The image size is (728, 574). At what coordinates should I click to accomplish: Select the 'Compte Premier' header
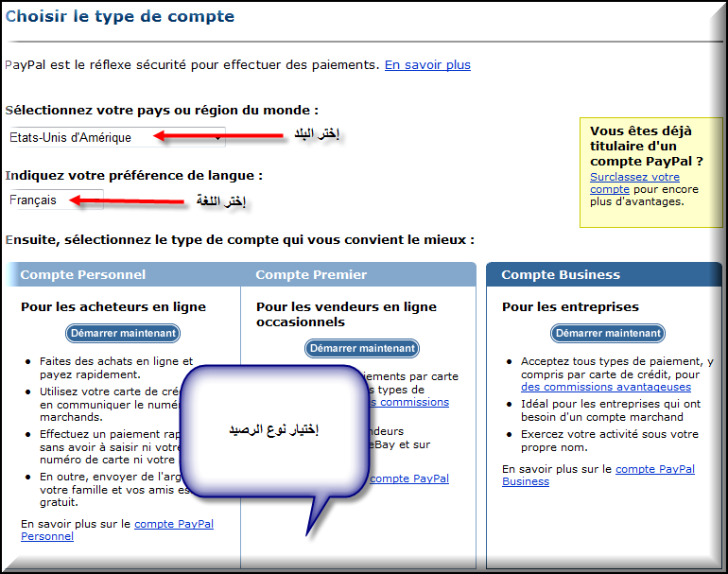pos(311,274)
